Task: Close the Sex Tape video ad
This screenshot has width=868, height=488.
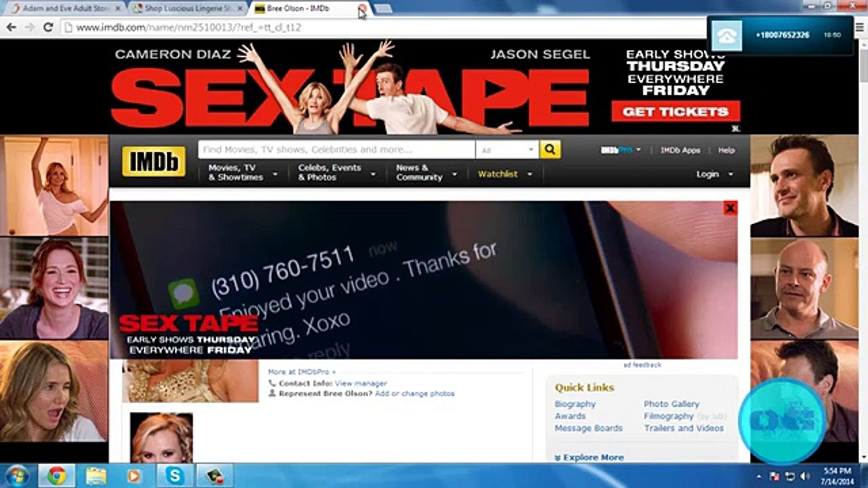Action: pyautogui.click(x=730, y=208)
